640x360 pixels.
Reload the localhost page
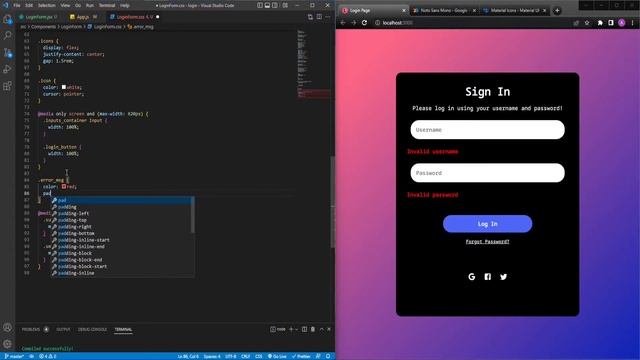(x=364, y=23)
